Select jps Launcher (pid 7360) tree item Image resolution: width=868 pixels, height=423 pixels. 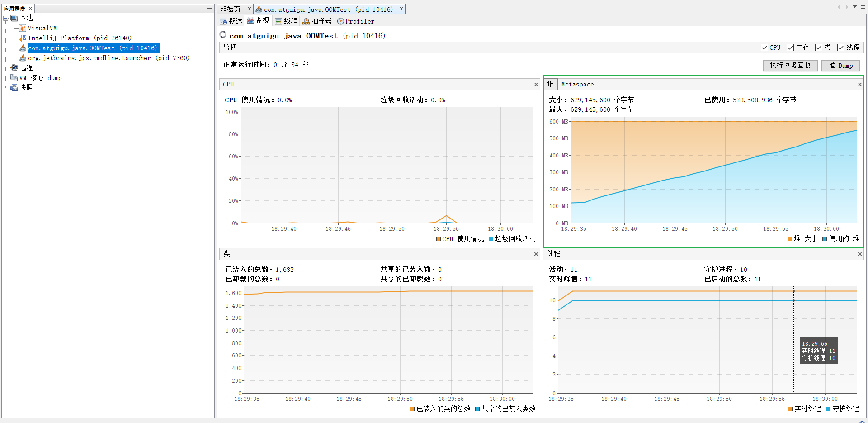click(108, 58)
